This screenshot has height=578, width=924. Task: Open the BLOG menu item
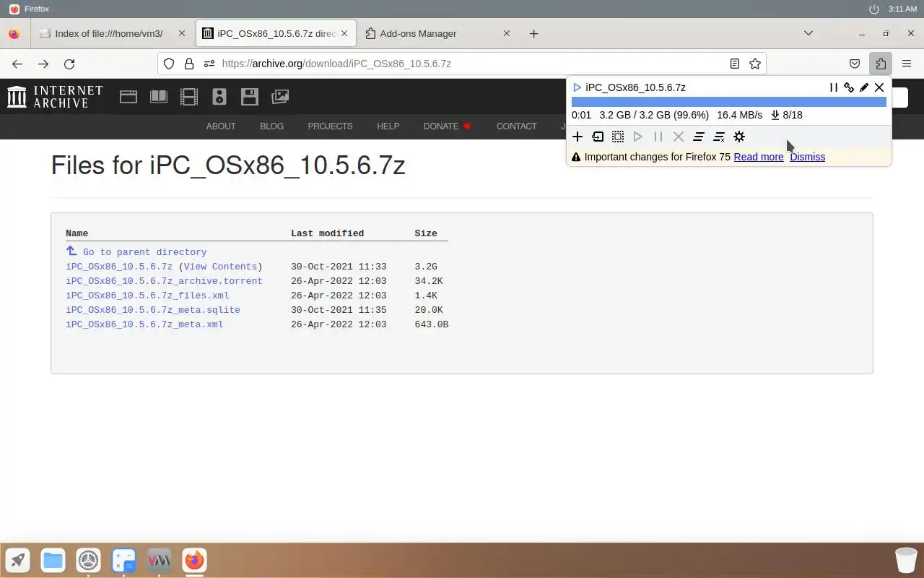[271, 126]
